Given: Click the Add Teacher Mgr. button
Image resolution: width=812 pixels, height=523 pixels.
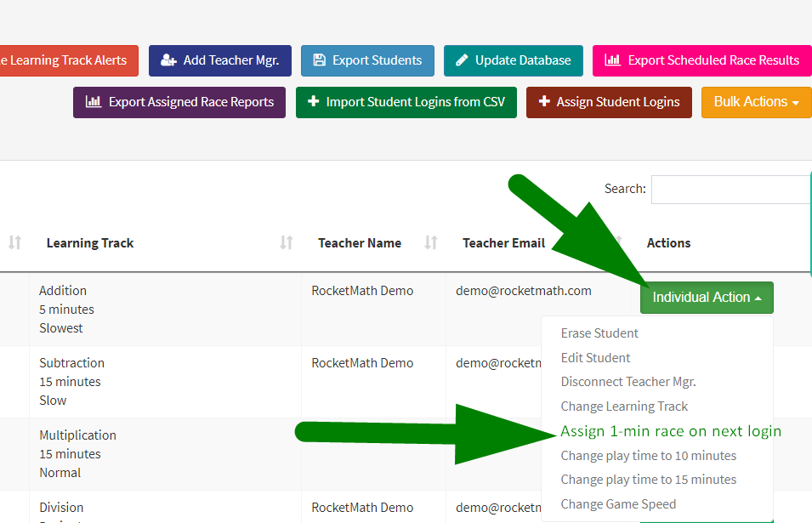Looking at the screenshot, I should tap(220, 60).
